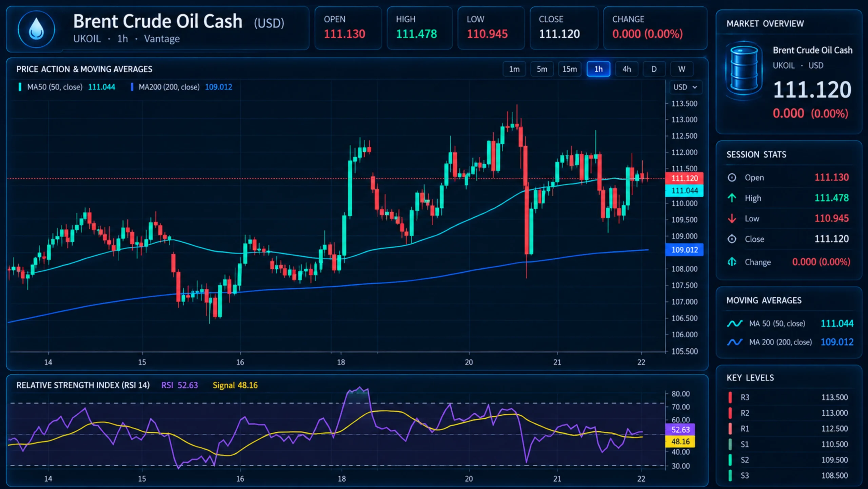Click the Brent Crude Oil Cash title
This screenshot has width=868, height=489.
point(158,21)
